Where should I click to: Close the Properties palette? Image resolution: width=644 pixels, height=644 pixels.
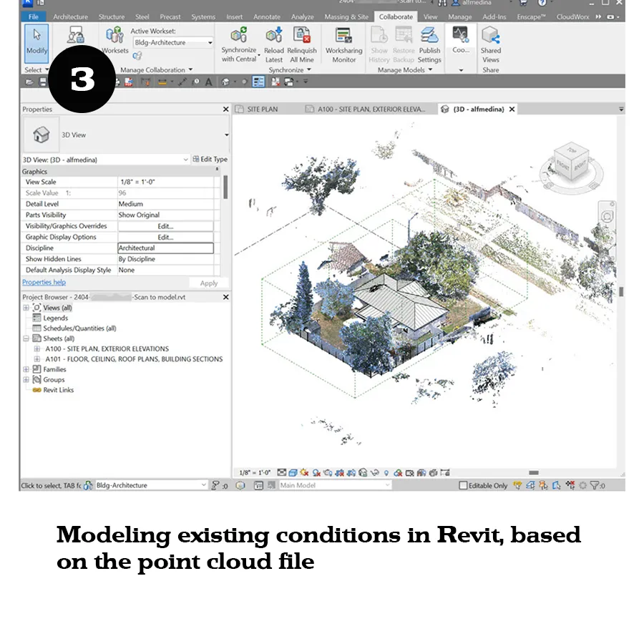tap(225, 109)
